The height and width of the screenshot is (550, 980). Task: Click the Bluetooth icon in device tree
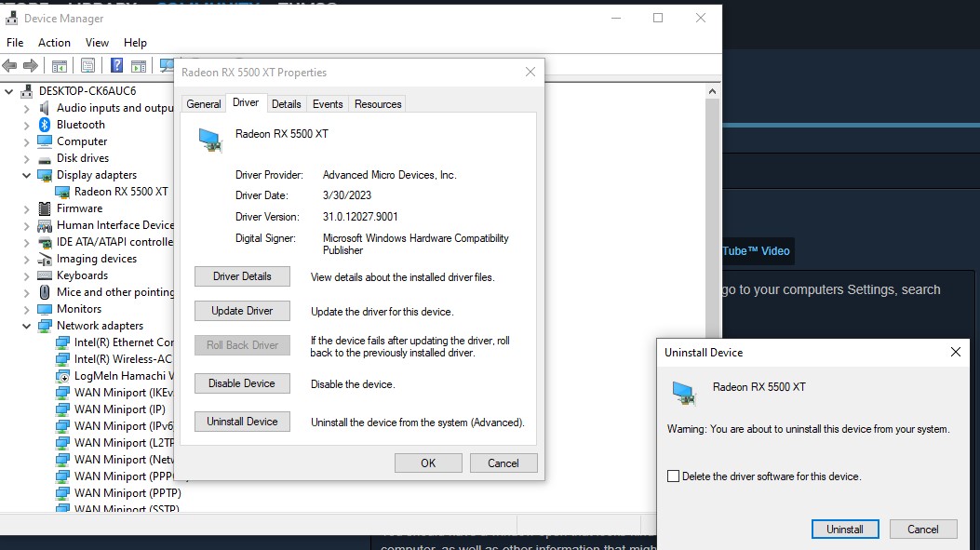click(45, 125)
